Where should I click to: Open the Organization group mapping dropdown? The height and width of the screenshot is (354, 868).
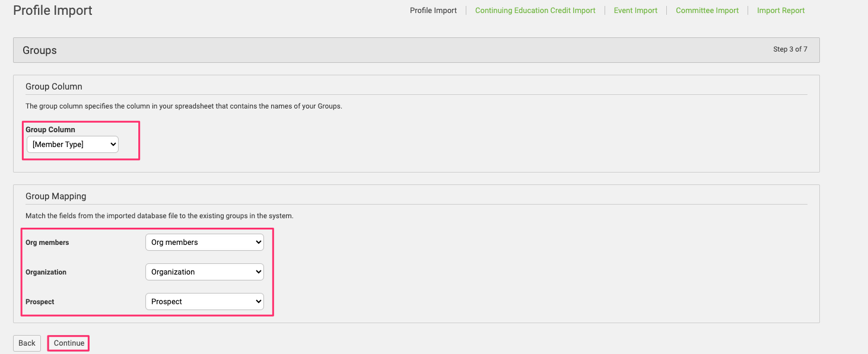coord(205,272)
